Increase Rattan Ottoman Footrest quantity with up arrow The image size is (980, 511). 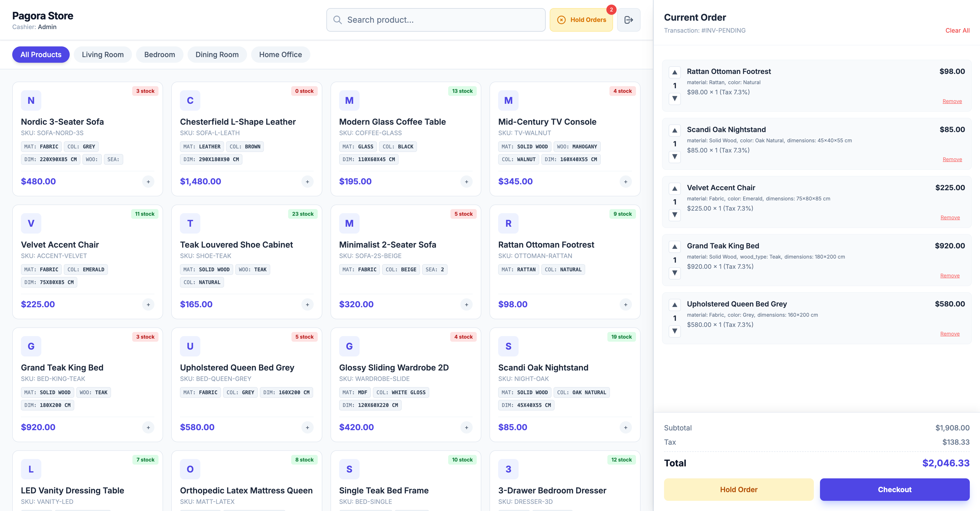[675, 72]
